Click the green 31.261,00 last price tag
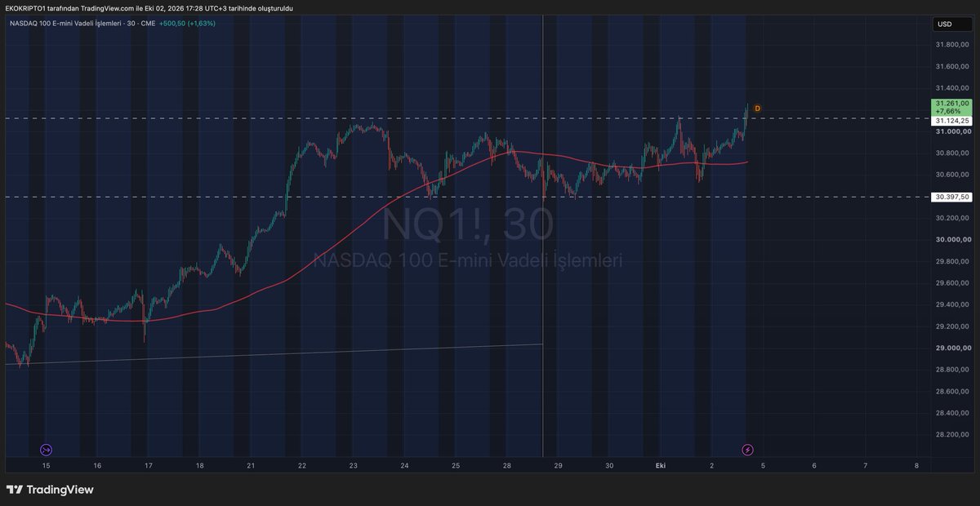 [951, 107]
